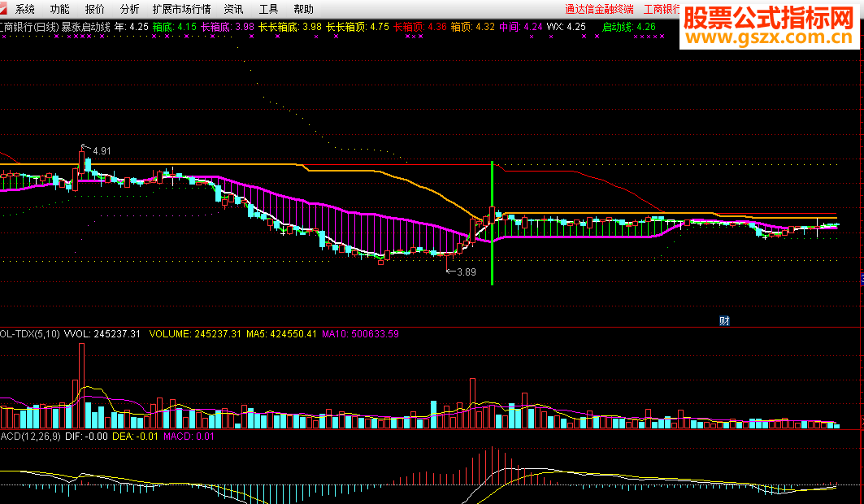Image resolution: width=864 pixels, height=504 pixels.
Task: Select the 暴涨启动线 indicator name label
Action: pos(85,27)
